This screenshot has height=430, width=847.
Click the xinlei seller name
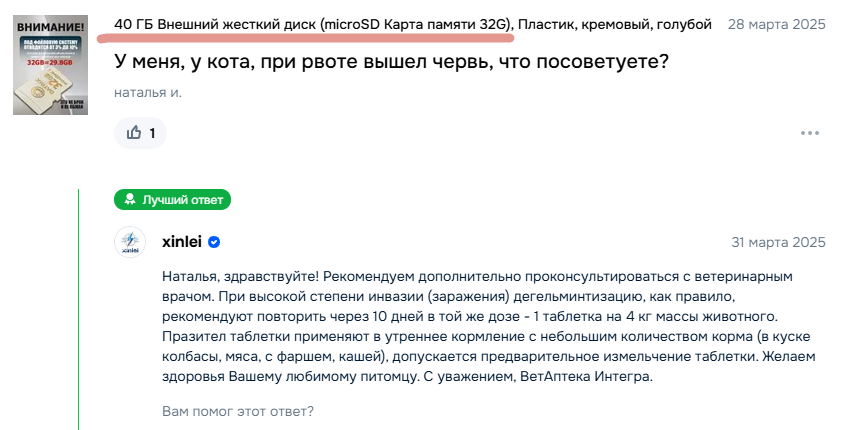coord(182,242)
